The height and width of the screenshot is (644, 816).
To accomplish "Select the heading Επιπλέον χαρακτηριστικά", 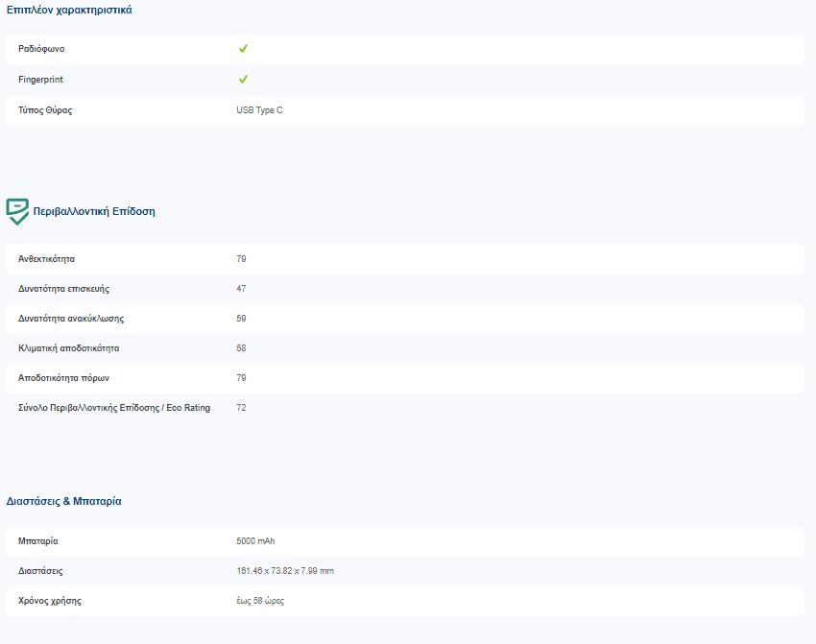I will click(69, 10).
